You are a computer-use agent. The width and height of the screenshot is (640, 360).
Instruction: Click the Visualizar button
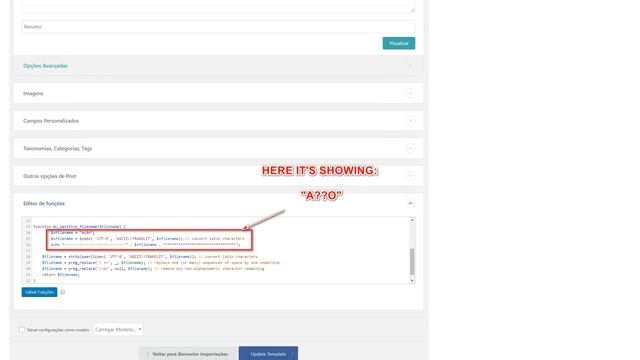tap(398, 43)
